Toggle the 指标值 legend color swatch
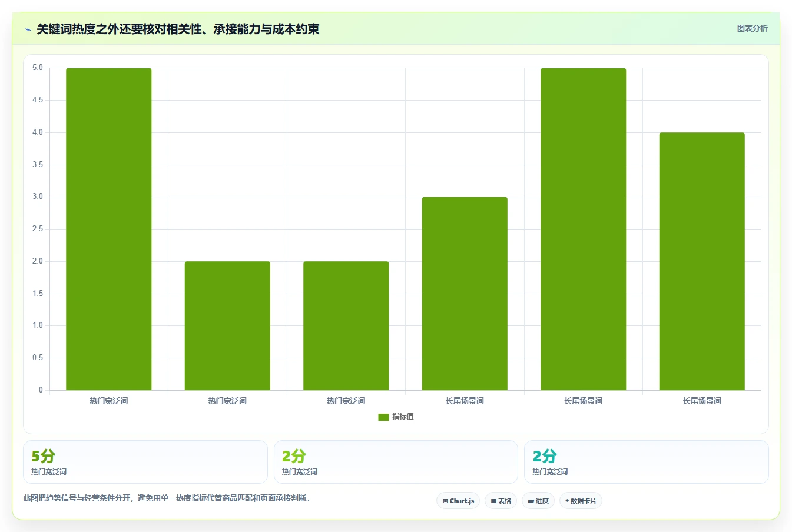 383,417
